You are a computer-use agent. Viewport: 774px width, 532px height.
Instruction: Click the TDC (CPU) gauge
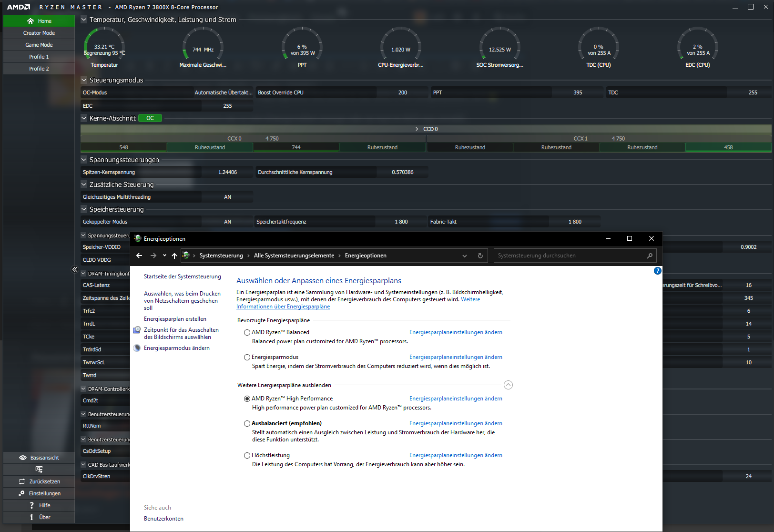click(x=599, y=47)
